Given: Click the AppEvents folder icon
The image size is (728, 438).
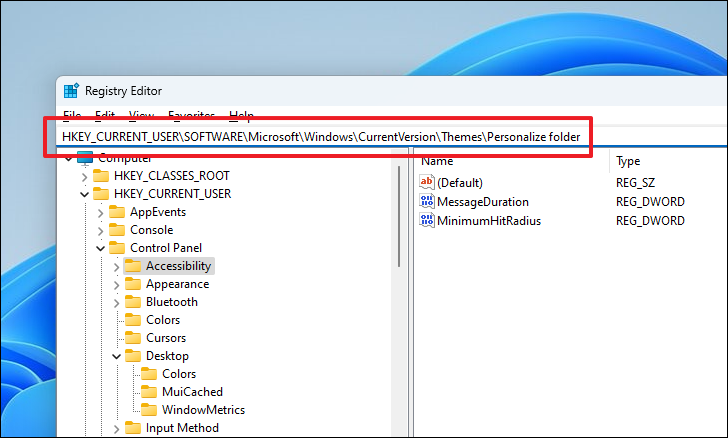Looking at the screenshot, I should pyautogui.click(x=117, y=212).
